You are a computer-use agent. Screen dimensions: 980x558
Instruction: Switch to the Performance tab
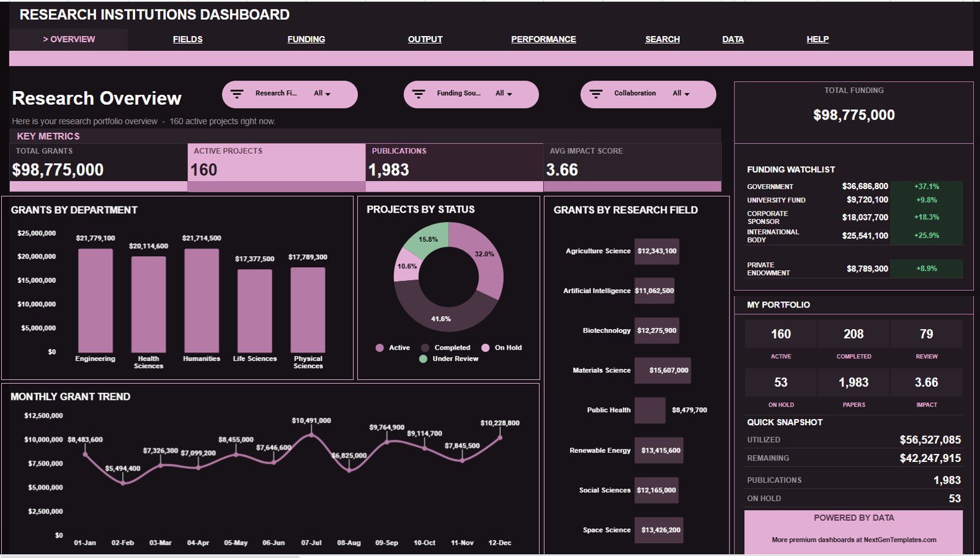(543, 39)
